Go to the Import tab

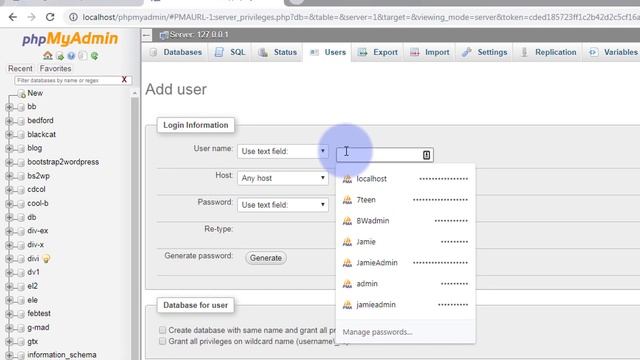(430, 52)
